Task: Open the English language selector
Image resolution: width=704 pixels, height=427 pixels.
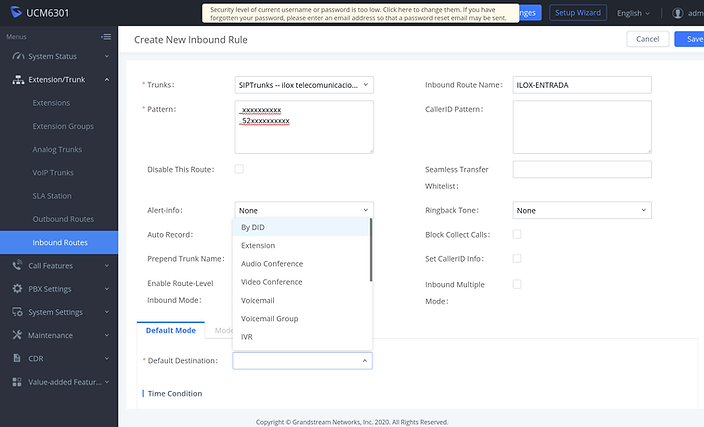Action: [633, 13]
